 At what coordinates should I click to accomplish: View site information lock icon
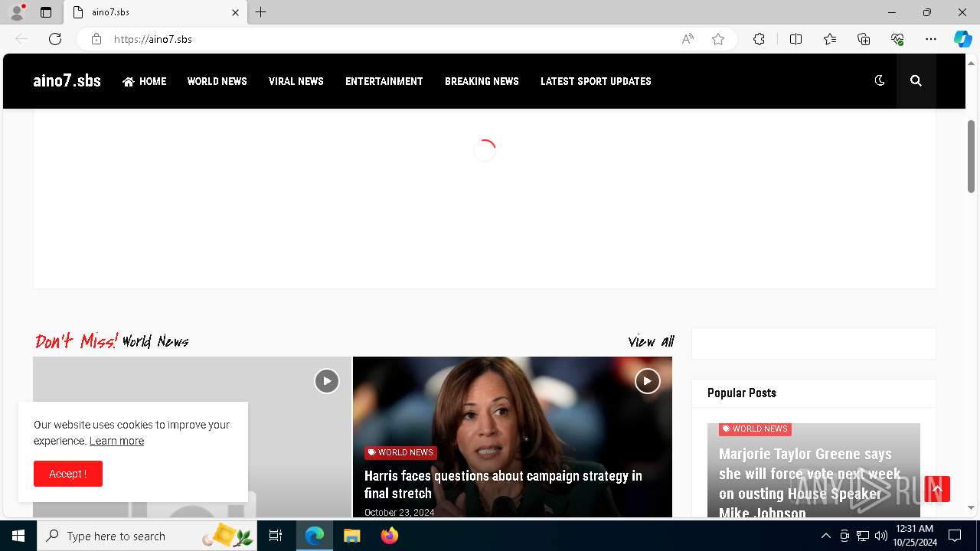click(x=96, y=39)
